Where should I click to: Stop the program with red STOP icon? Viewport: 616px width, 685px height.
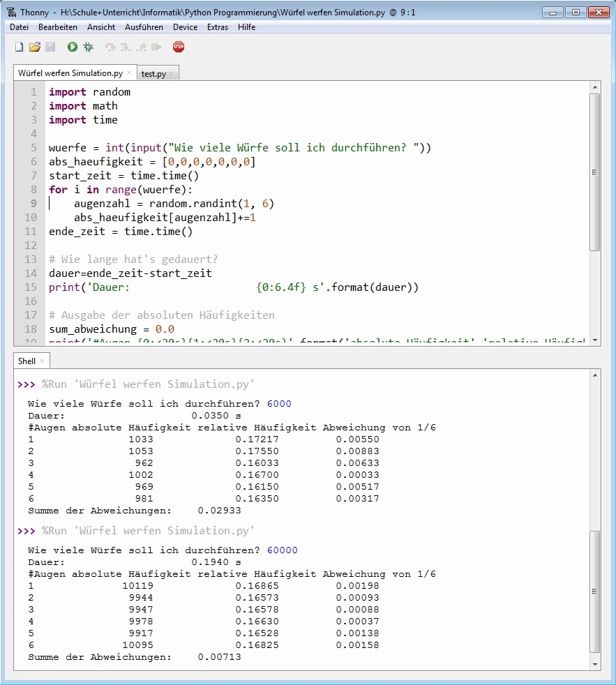coord(179,47)
